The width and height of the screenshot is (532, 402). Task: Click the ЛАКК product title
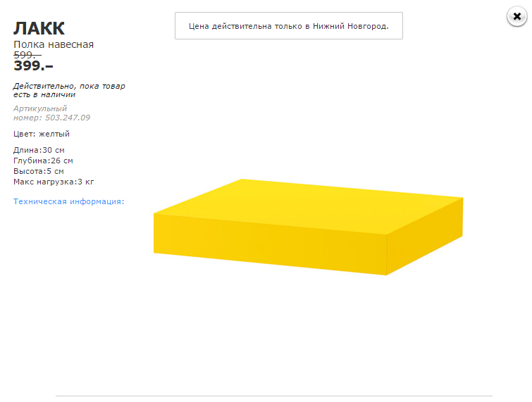tap(39, 29)
